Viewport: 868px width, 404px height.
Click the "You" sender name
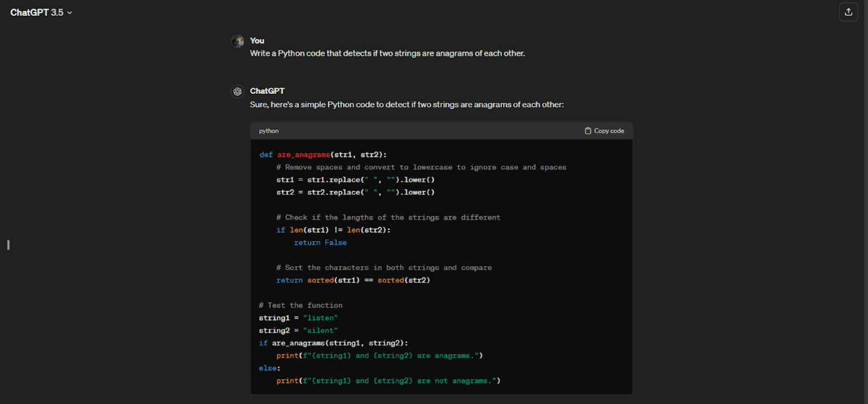pos(257,41)
